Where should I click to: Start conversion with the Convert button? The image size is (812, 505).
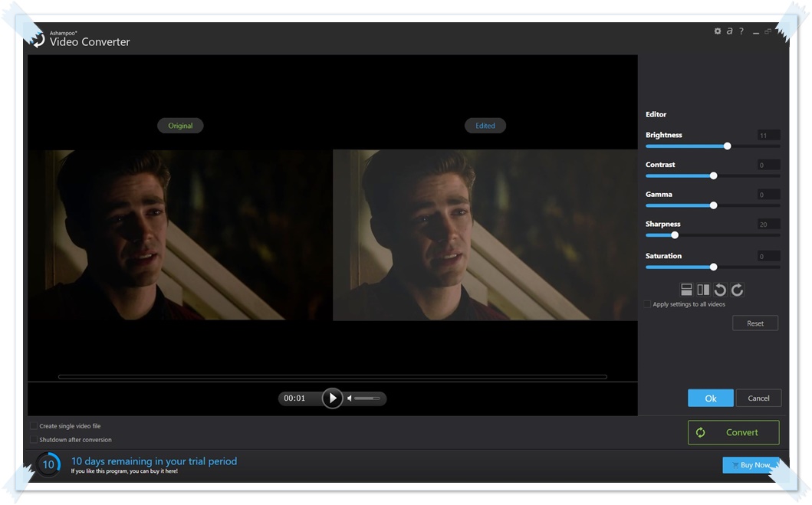(x=733, y=432)
